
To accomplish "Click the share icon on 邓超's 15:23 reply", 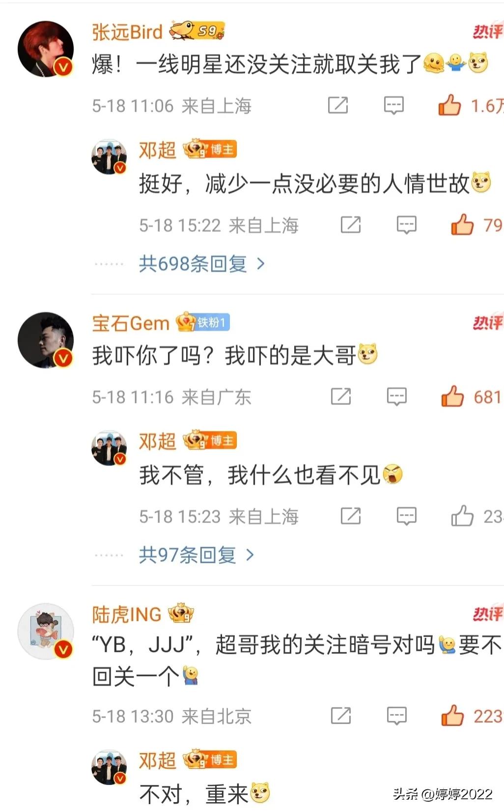I will point(351,516).
